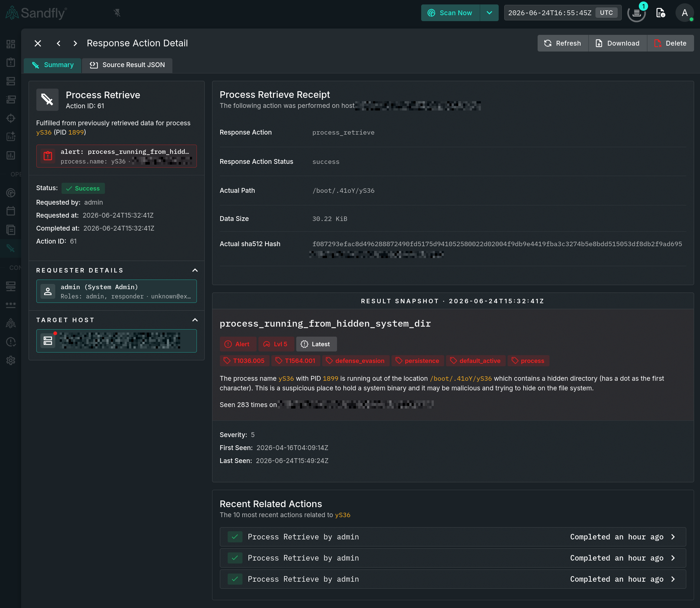
Task: Switch to the Summary tab
Action: pyautogui.click(x=53, y=65)
